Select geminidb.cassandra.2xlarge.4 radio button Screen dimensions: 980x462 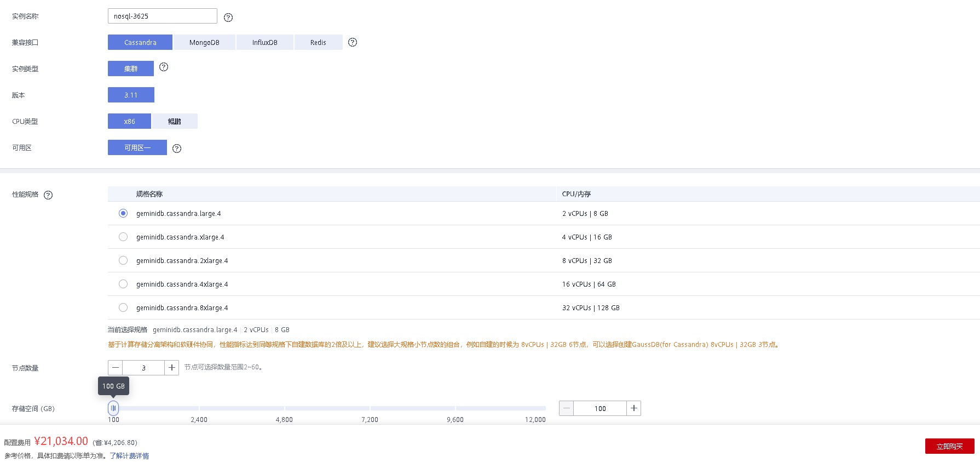123,260
